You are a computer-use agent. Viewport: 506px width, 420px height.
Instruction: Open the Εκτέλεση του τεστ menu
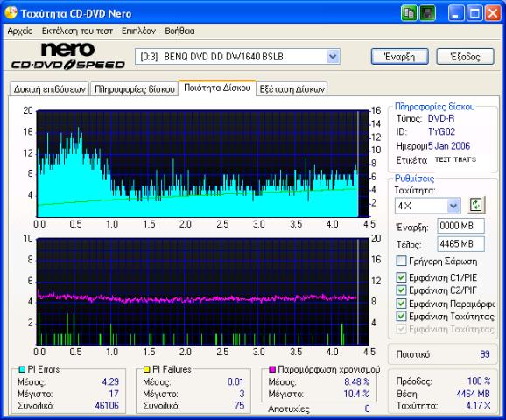pyautogui.click(x=77, y=31)
